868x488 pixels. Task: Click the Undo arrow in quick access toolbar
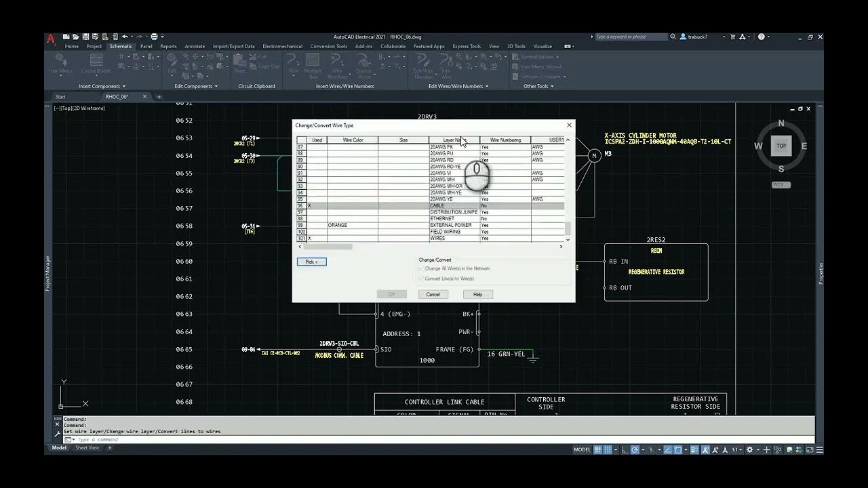[125, 37]
